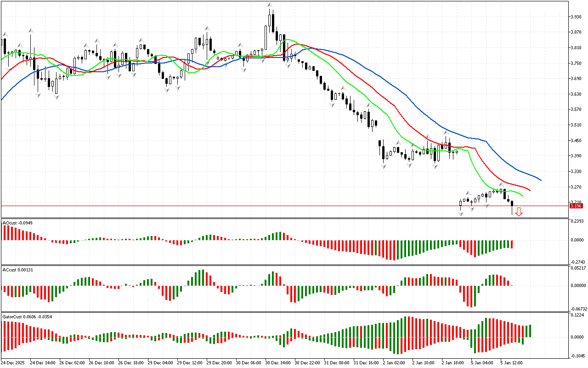Select the 24 Dec 2025 date label
Image resolution: width=588 pixels, height=368 pixels.
[14, 363]
